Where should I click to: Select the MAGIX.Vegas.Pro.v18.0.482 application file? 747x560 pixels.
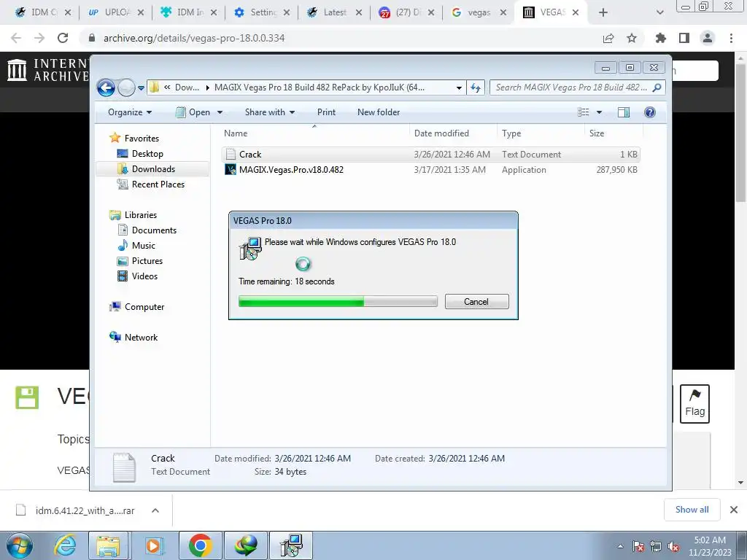pyautogui.click(x=431, y=169)
